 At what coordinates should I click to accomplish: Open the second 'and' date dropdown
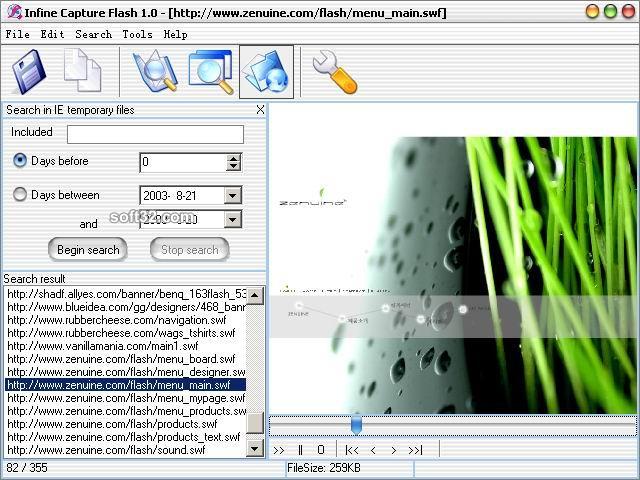click(233, 220)
